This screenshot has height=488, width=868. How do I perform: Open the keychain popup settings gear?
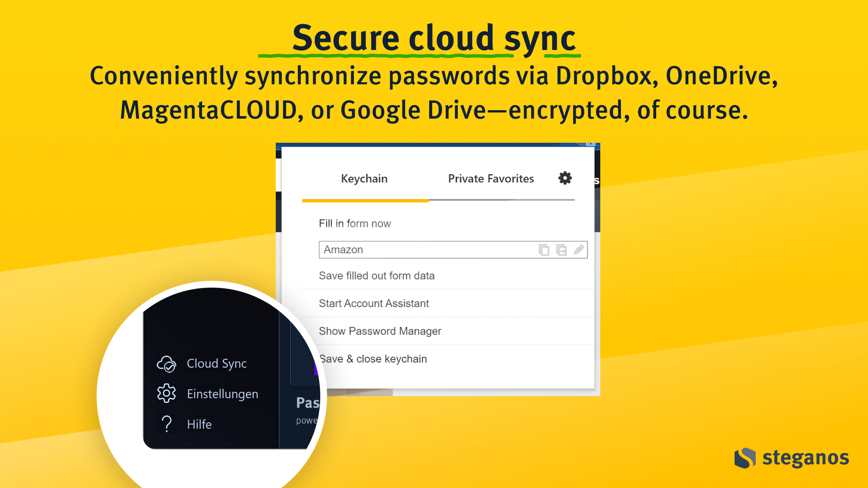(x=565, y=178)
